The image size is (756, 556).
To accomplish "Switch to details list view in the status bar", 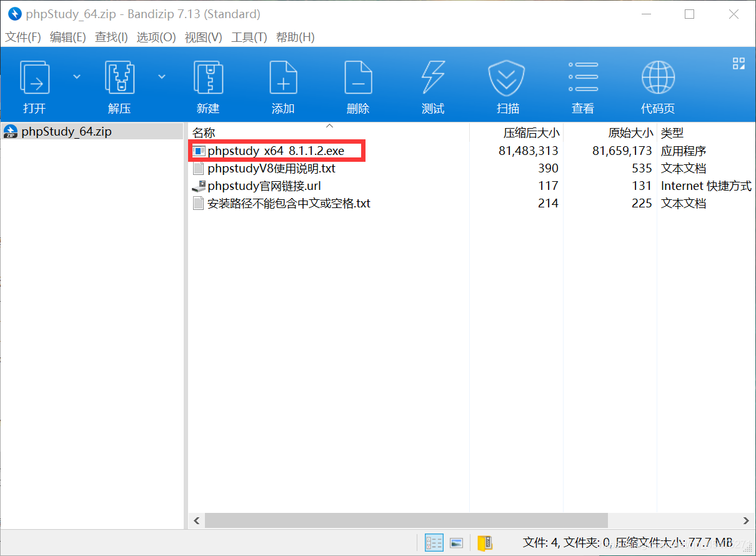I will [x=434, y=542].
